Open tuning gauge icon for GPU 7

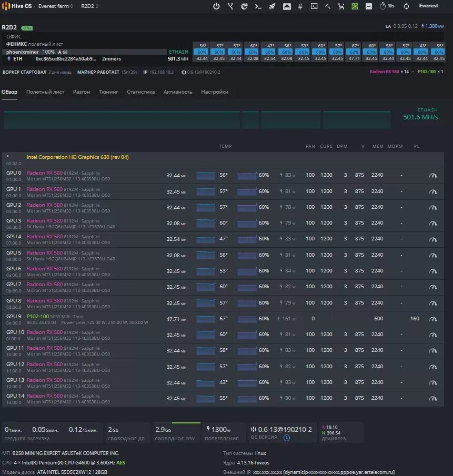pyautogui.click(x=433, y=287)
